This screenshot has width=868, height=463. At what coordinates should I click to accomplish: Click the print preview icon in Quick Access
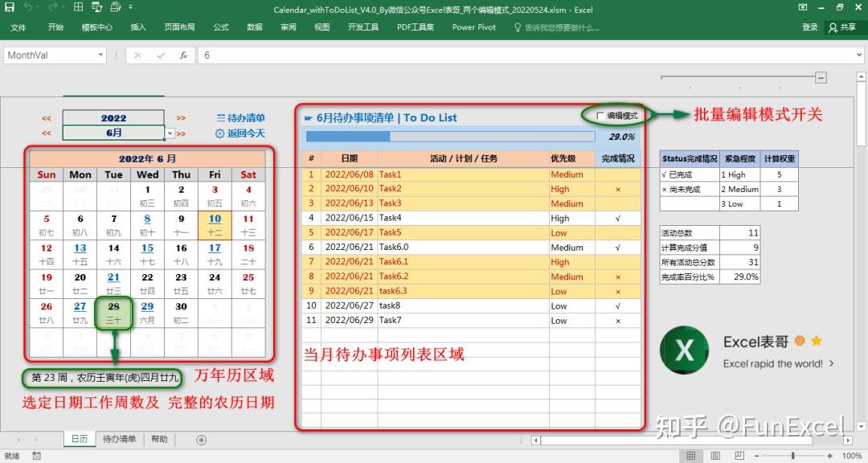pos(97,7)
